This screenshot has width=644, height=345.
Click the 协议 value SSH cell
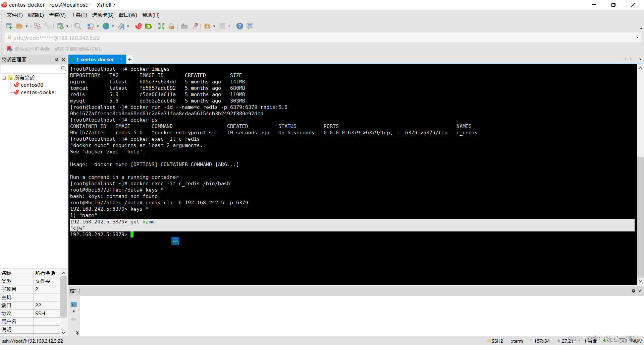[x=47, y=314]
